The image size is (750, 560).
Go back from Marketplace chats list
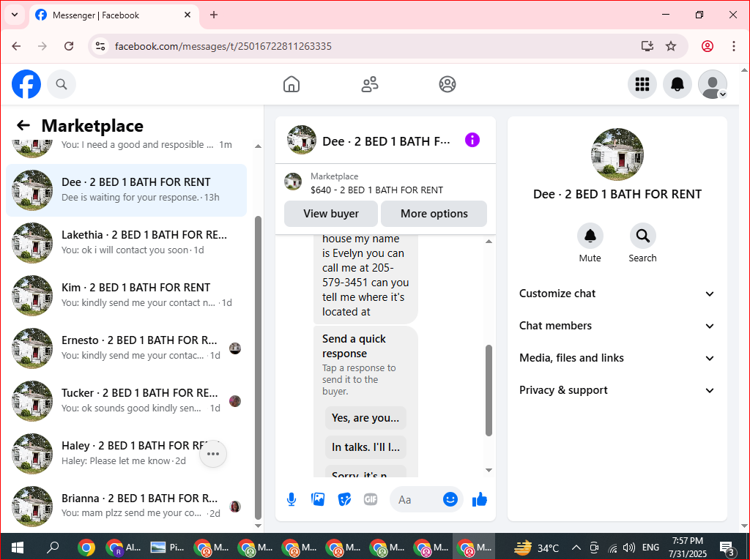pyautogui.click(x=23, y=125)
